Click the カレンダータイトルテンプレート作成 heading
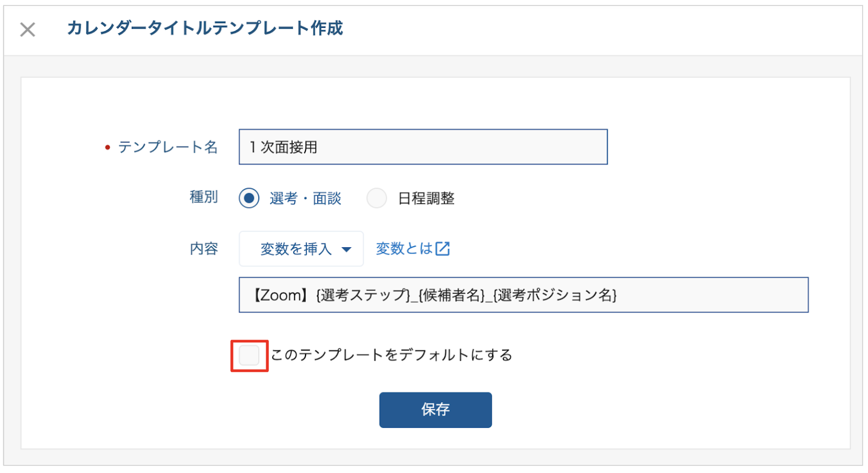This screenshot has width=868, height=473. (x=205, y=28)
